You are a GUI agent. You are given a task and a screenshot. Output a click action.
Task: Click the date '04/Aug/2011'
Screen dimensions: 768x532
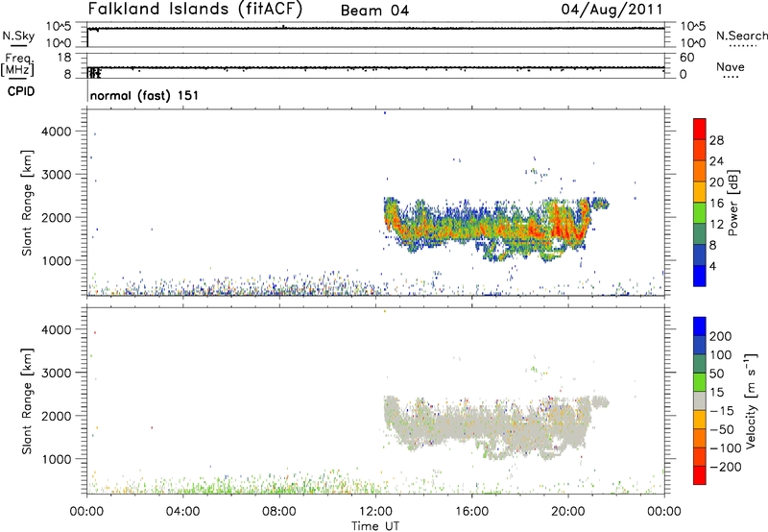(612, 9)
